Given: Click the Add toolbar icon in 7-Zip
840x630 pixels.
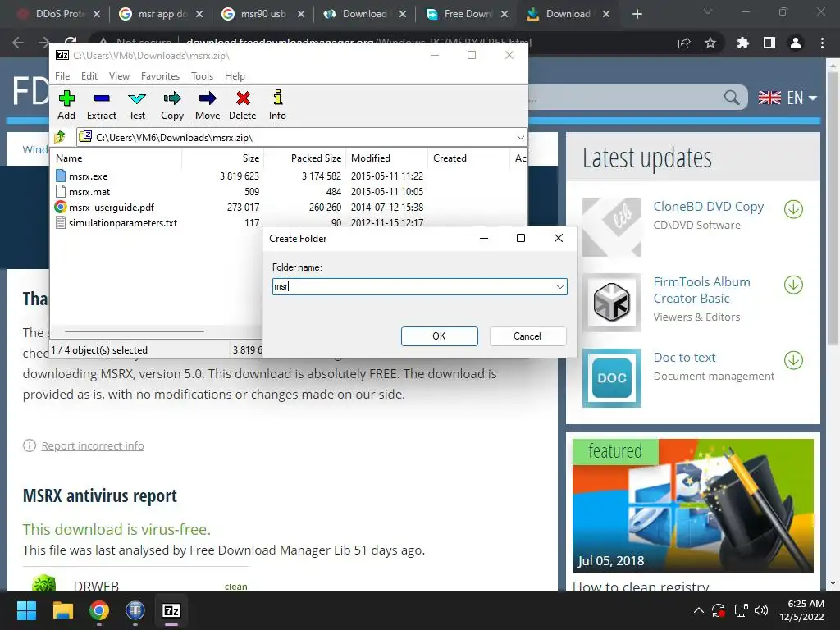Looking at the screenshot, I should click(67, 98).
